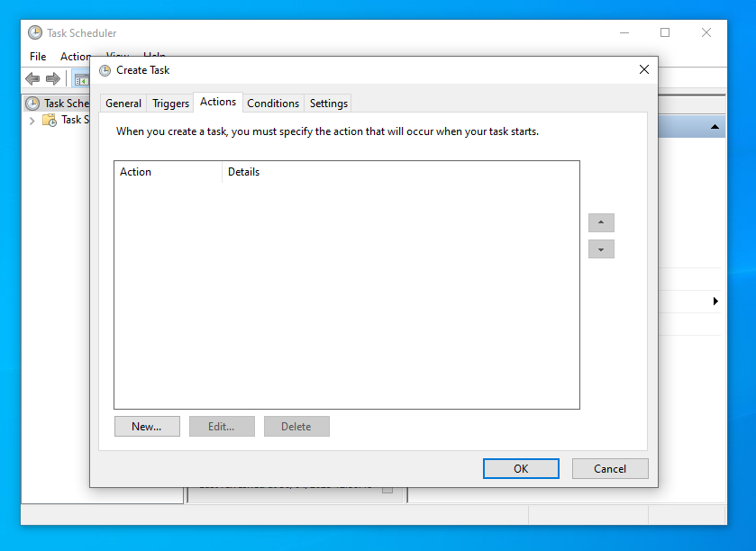Confirm task creation with OK button
The width and height of the screenshot is (756, 551).
[521, 469]
